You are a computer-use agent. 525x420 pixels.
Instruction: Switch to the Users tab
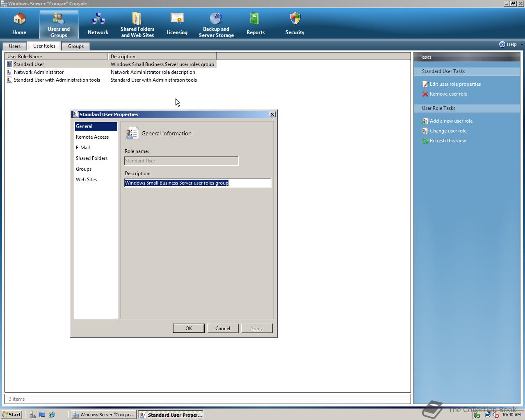coord(15,46)
